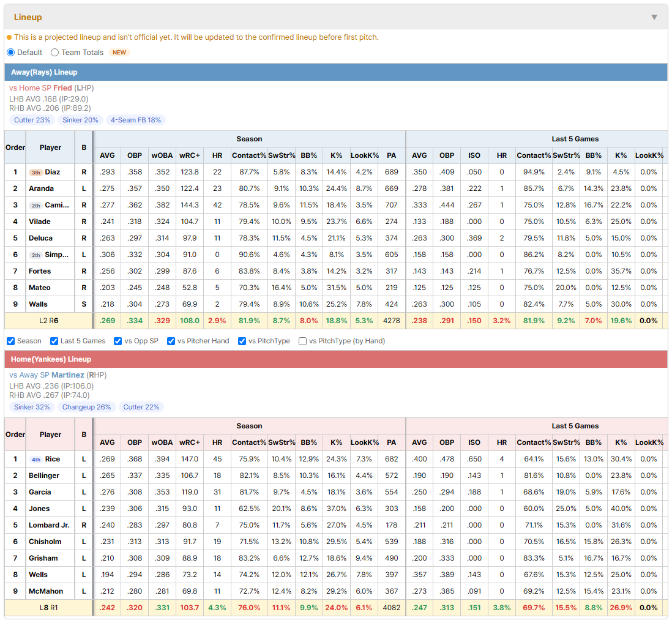
Task: Click the Rays lineup Player column header
Action: coord(51,147)
